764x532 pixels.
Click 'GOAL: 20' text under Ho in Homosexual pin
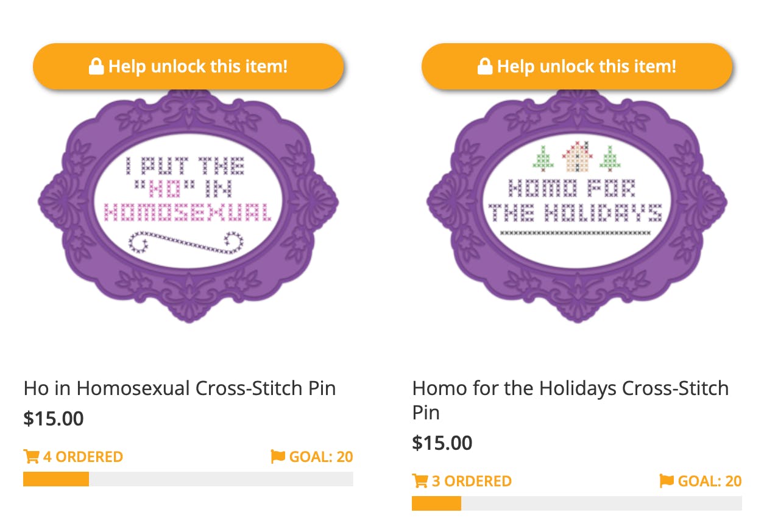(x=321, y=457)
